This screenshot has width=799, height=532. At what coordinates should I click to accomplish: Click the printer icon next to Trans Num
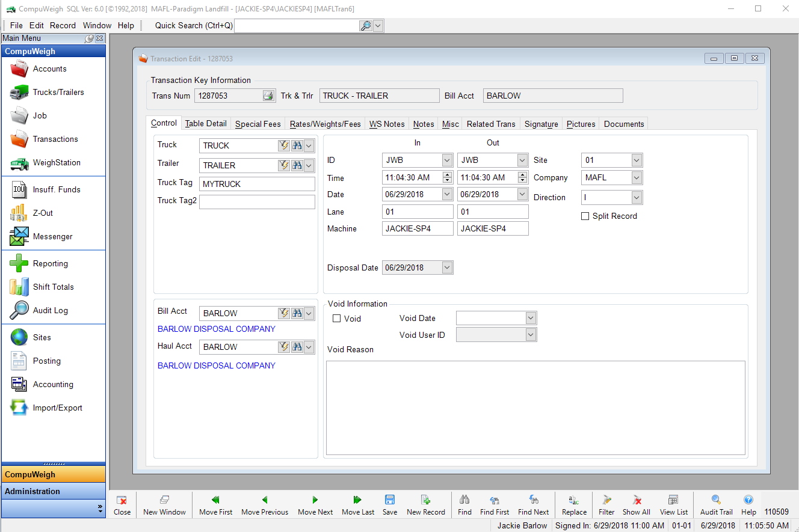coord(268,96)
